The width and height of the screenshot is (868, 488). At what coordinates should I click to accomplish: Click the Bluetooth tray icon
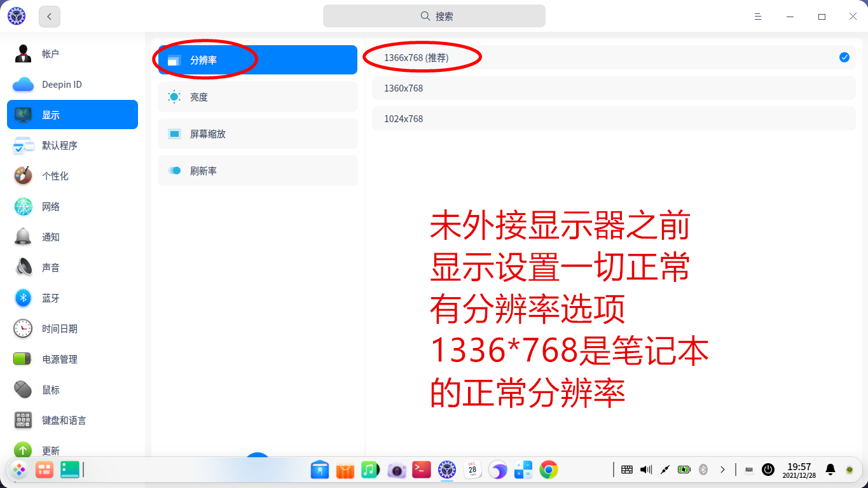click(703, 470)
